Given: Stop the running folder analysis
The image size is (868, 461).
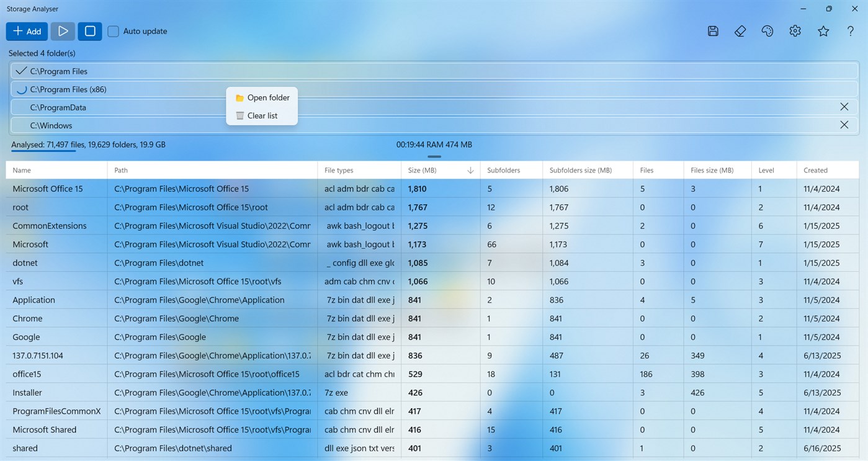Looking at the screenshot, I should pyautogui.click(x=89, y=30).
